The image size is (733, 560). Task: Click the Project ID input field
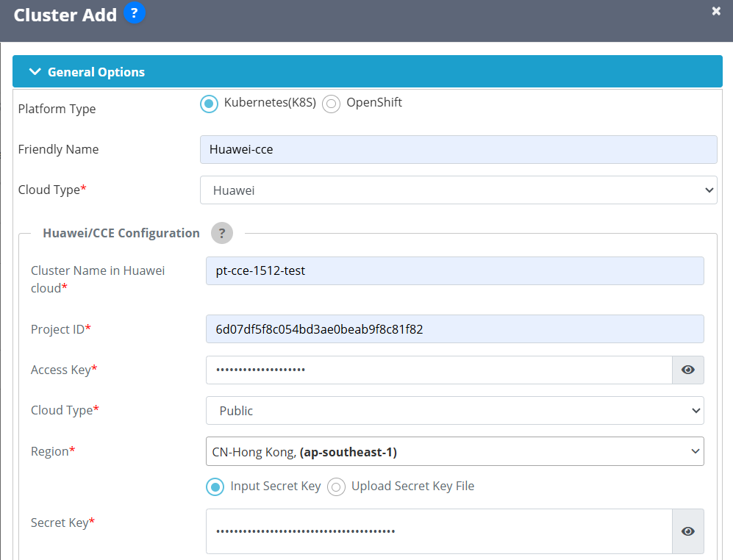click(x=454, y=329)
